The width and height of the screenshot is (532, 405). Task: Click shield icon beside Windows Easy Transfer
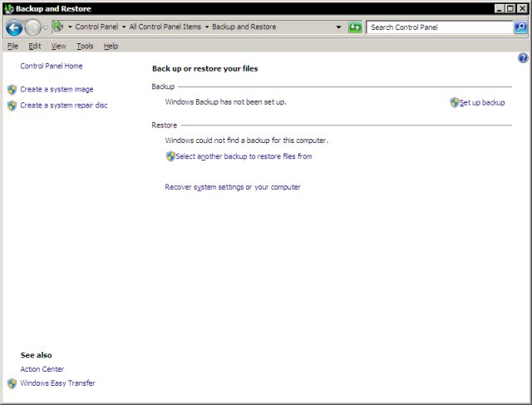pos(12,383)
